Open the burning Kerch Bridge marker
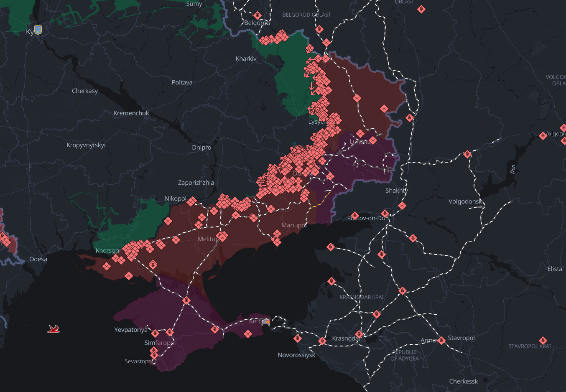Screen dimensions: 566x392 tap(265, 321)
